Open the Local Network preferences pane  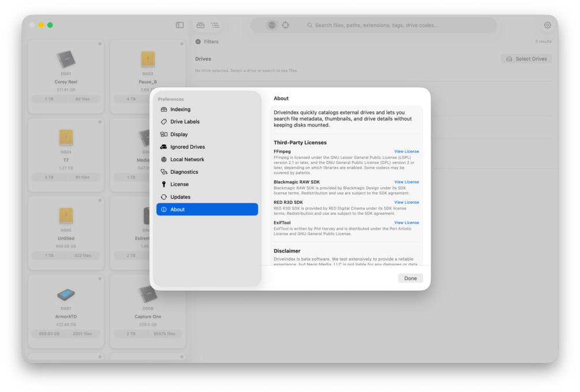[x=207, y=159]
